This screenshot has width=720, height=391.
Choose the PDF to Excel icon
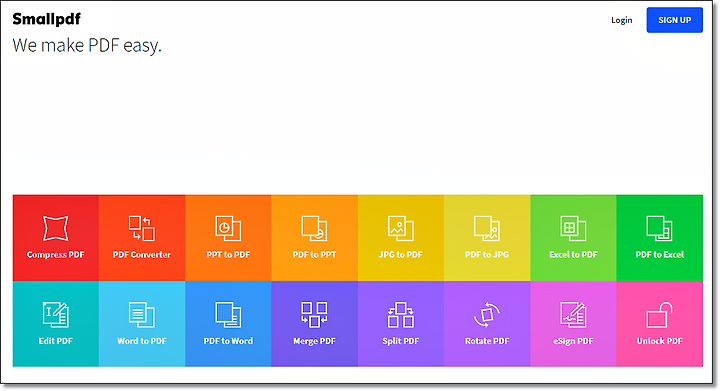click(659, 228)
